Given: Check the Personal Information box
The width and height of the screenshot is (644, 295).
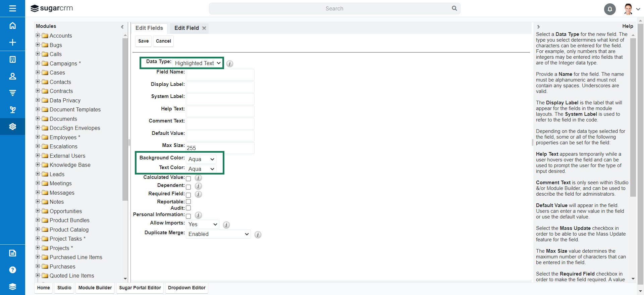Looking at the screenshot, I should click(189, 216).
